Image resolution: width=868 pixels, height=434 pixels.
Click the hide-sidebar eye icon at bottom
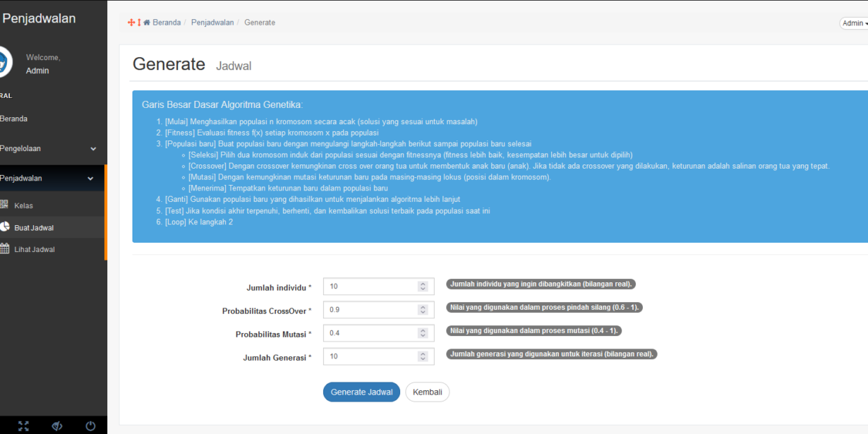[x=56, y=426]
